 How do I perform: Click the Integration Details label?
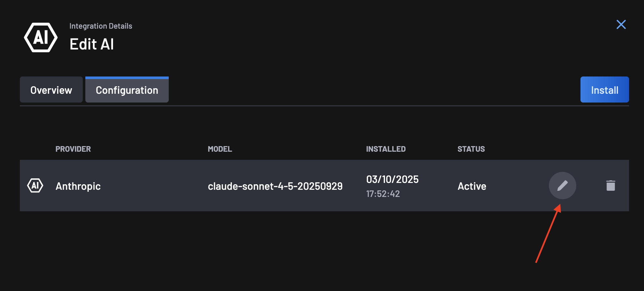click(x=101, y=26)
